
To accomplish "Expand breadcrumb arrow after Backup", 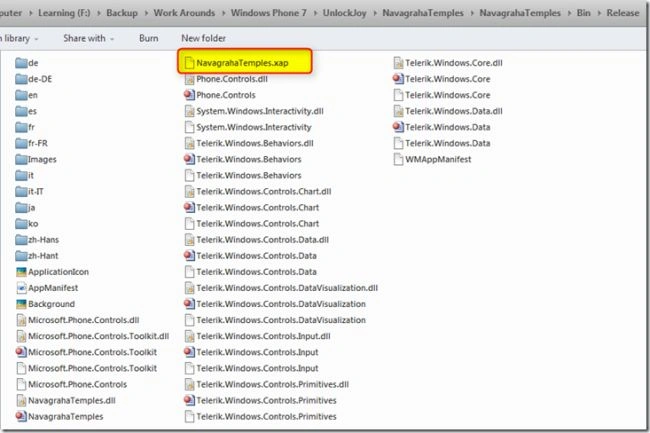I will [x=146, y=13].
